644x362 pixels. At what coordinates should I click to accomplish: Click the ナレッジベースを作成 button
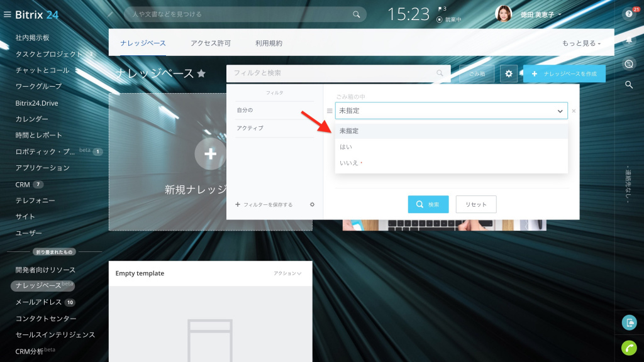click(564, 74)
